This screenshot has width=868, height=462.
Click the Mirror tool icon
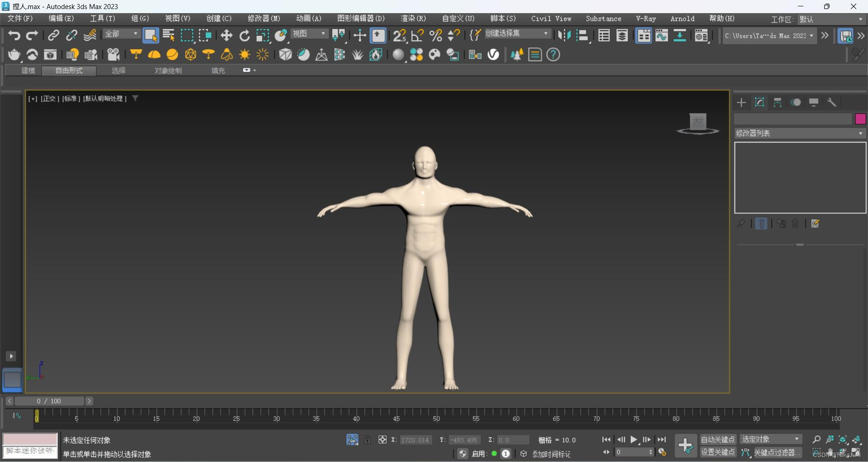564,35
